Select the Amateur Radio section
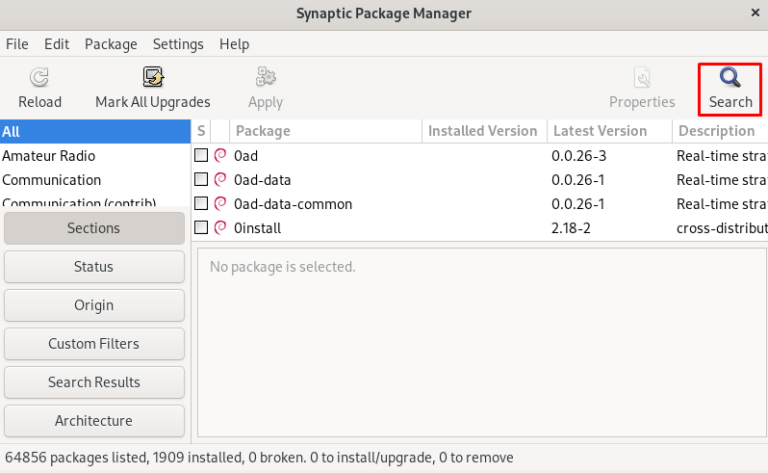 tap(49, 156)
